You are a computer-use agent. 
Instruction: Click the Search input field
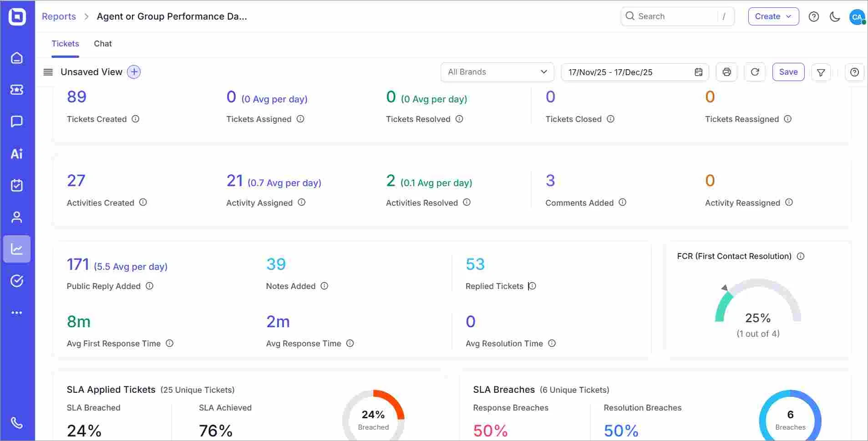coord(677,16)
